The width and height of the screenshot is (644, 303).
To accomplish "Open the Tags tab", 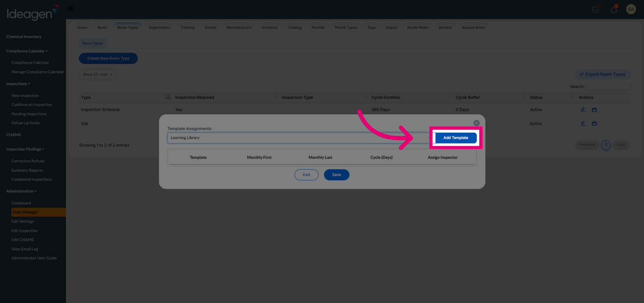I will pos(371,28).
